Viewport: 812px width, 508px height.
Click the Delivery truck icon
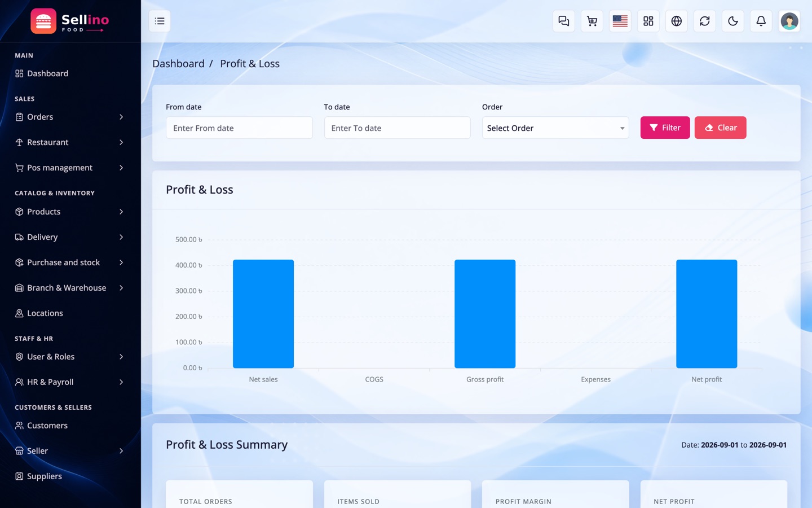click(x=19, y=237)
